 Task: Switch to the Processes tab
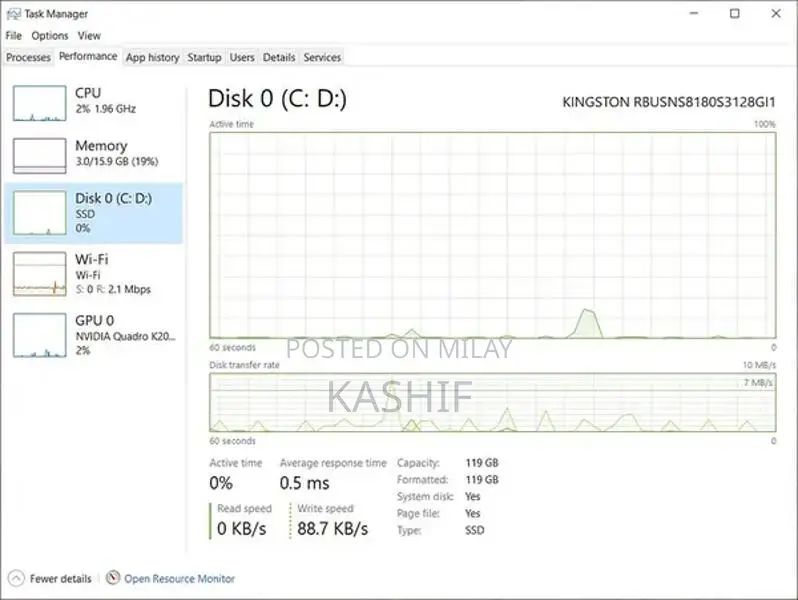pyautogui.click(x=28, y=58)
